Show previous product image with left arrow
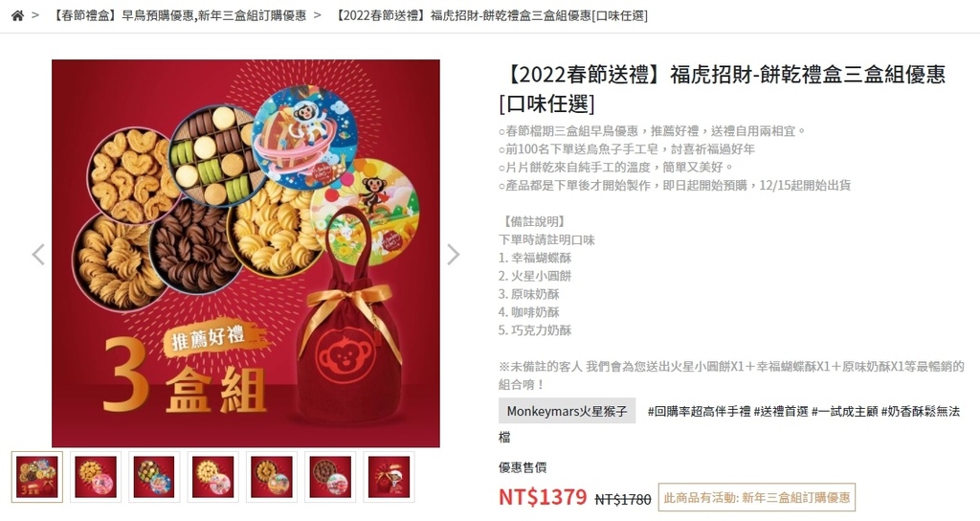The width and height of the screenshot is (980, 521). coord(38,255)
